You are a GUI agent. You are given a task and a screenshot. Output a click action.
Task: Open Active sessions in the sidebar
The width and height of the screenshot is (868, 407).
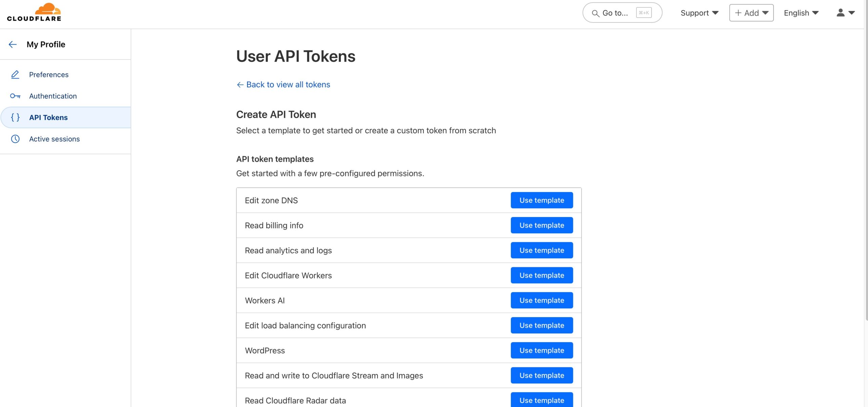click(x=54, y=139)
